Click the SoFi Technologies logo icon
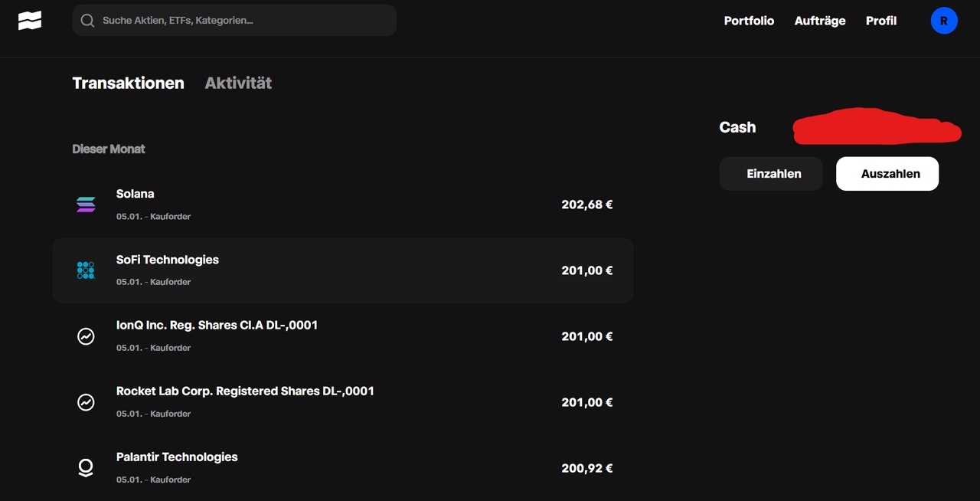The width and height of the screenshot is (980, 501). [86, 270]
